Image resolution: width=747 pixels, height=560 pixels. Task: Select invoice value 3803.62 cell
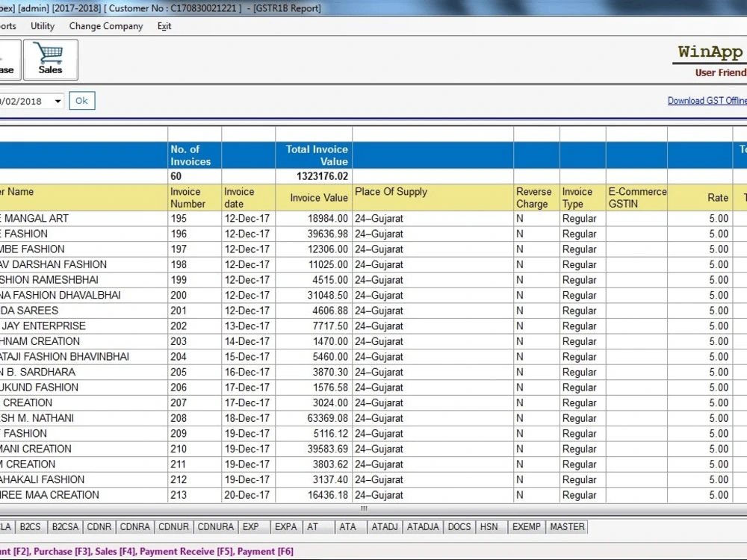point(314,464)
